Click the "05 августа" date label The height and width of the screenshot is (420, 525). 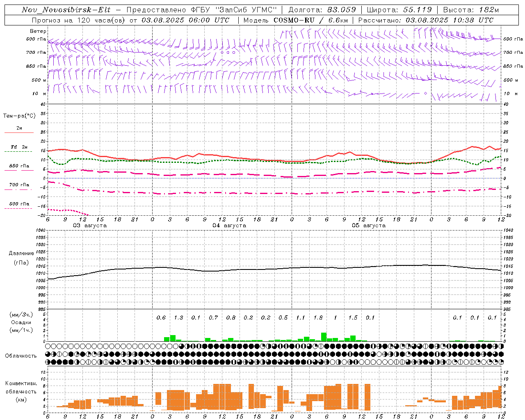(369, 226)
